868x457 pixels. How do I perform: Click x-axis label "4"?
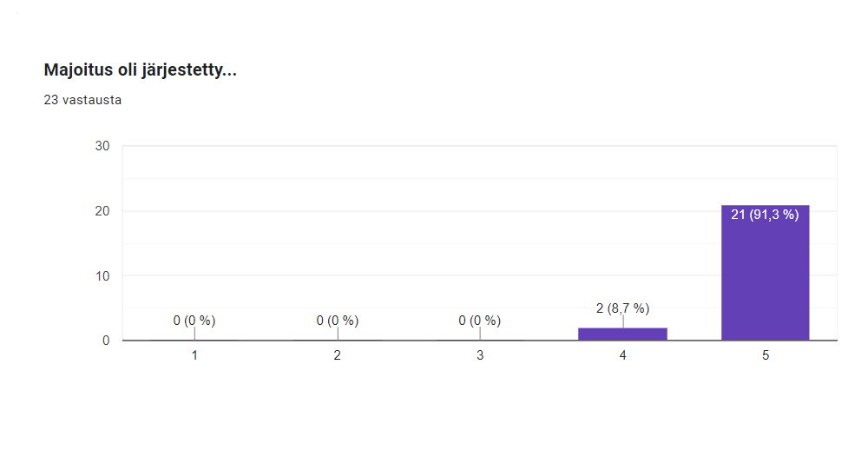[622, 355]
